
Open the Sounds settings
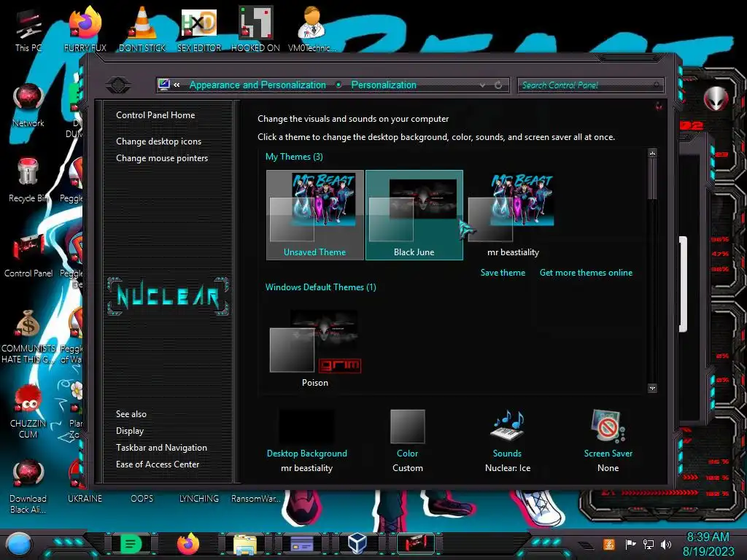coord(508,441)
